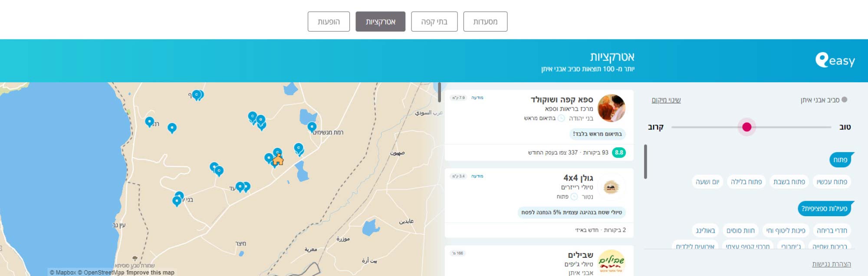Screen dimensions: 868x276
Task: Select the map pin beside רמת מגשימים label
Action: tap(312, 127)
